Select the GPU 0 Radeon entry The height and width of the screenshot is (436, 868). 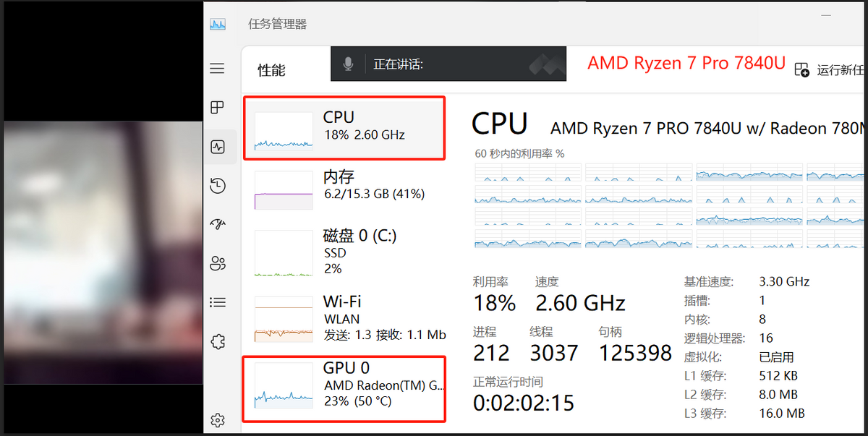pyautogui.click(x=344, y=389)
